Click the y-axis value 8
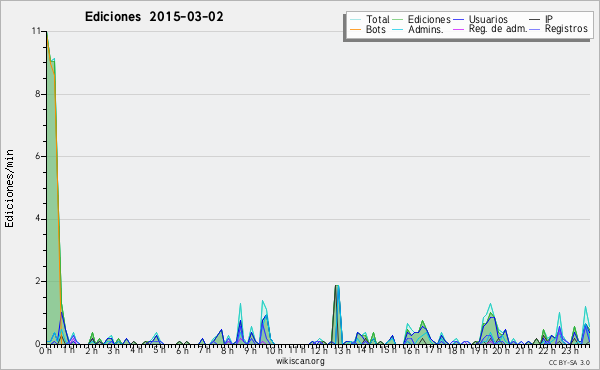Image resolution: width=600 pixels, height=370 pixels. (38, 94)
